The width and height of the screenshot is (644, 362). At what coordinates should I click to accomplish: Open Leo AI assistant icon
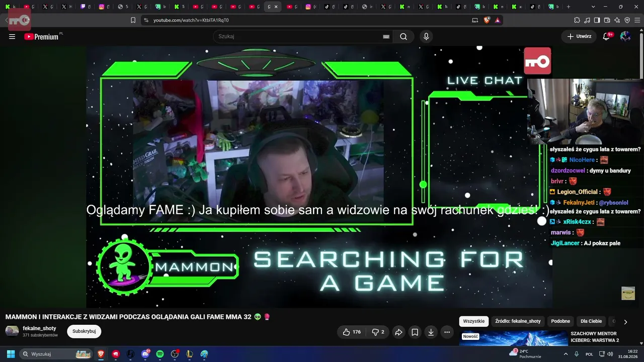tap(617, 20)
